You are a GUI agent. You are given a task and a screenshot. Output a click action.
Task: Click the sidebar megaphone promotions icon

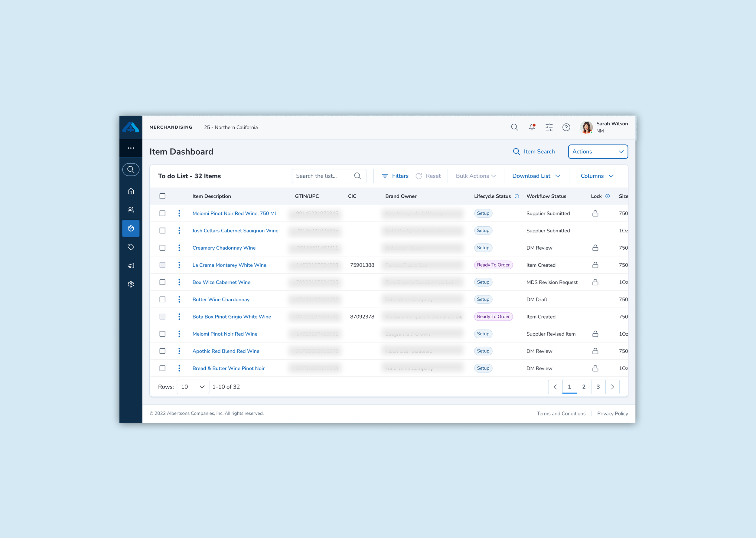tap(131, 266)
